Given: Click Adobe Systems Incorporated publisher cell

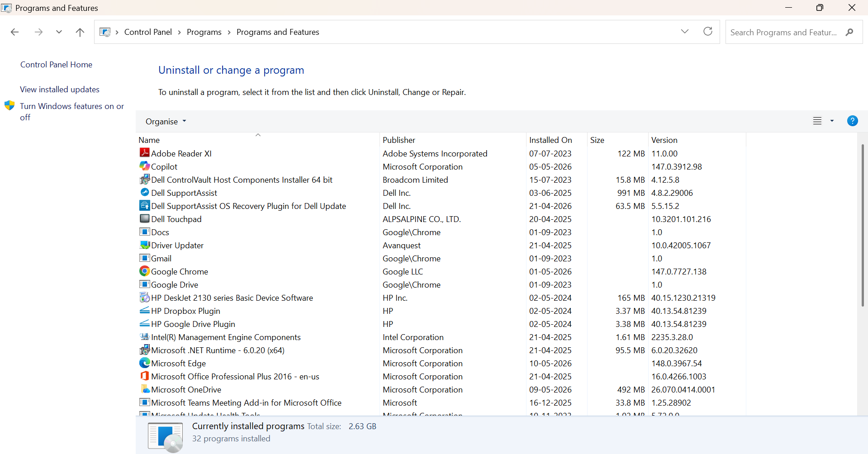Looking at the screenshot, I should point(435,154).
